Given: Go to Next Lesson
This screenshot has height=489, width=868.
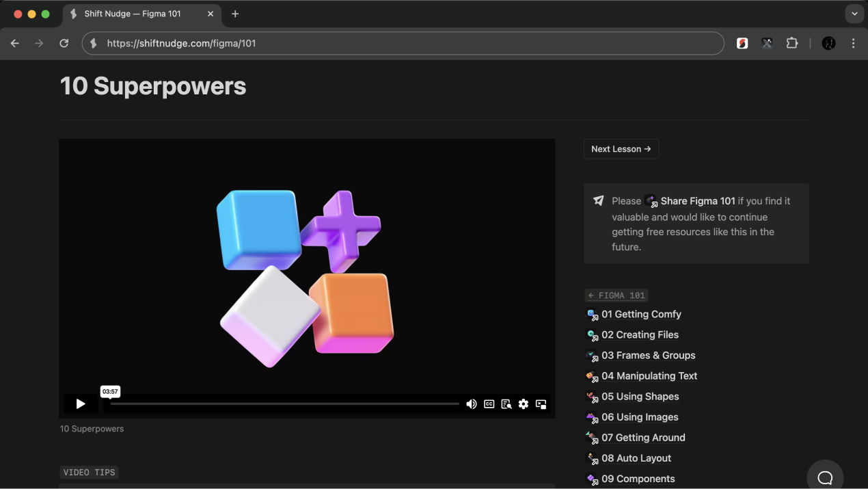Looking at the screenshot, I should [x=621, y=149].
